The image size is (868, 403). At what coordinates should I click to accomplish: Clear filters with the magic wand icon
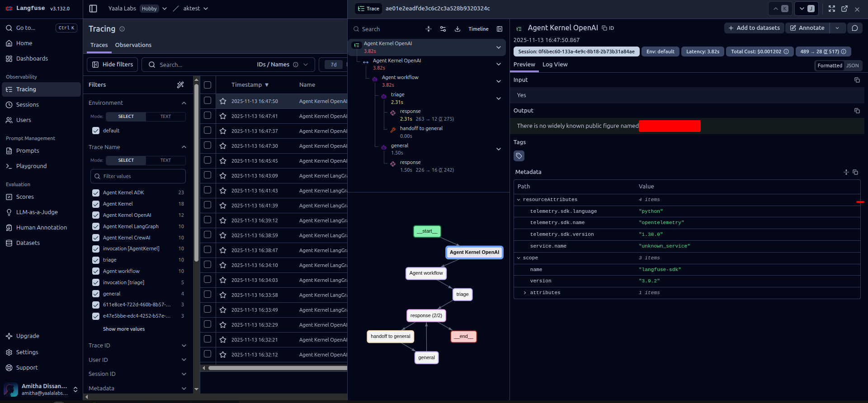tap(180, 85)
